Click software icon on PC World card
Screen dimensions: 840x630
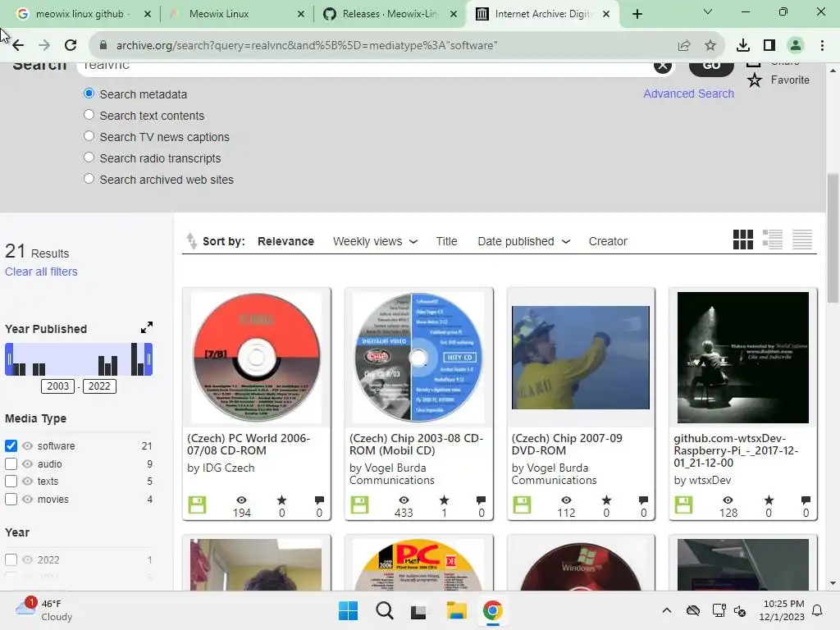(197, 504)
